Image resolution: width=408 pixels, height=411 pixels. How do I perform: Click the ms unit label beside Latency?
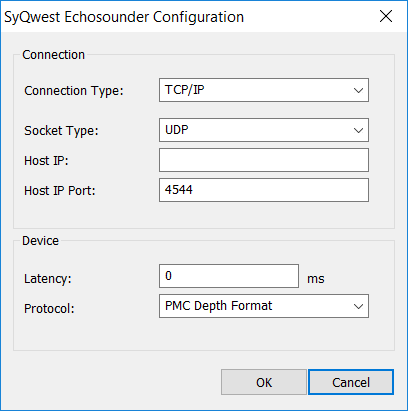click(x=315, y=279)
